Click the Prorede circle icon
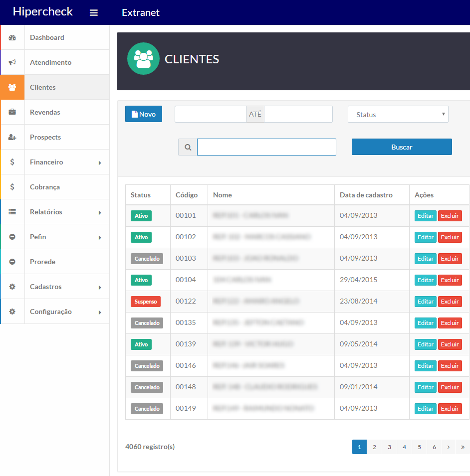 tap(12, 262)
